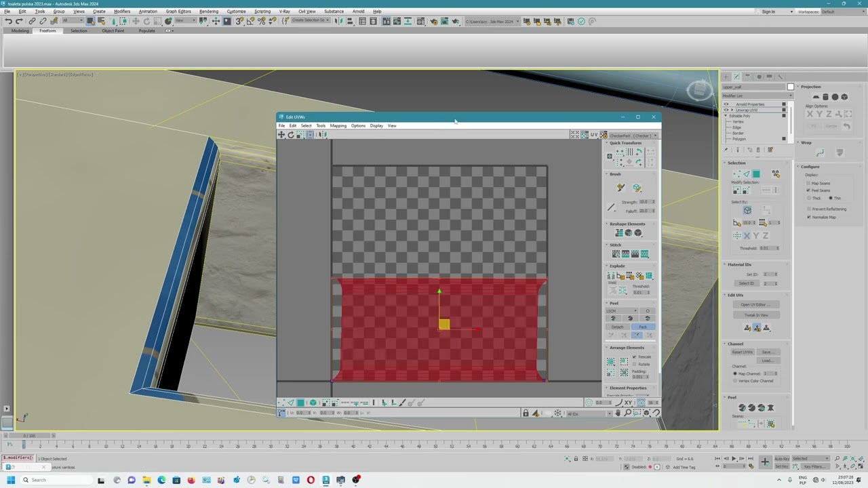
Task: Select Vertex sub-object mode in Edit UVWs bottom bar
Action: point(281,403)
